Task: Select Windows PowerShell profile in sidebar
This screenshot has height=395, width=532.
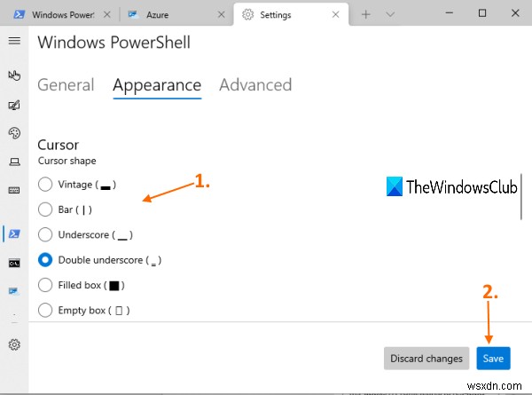Action: click(14, 233)
